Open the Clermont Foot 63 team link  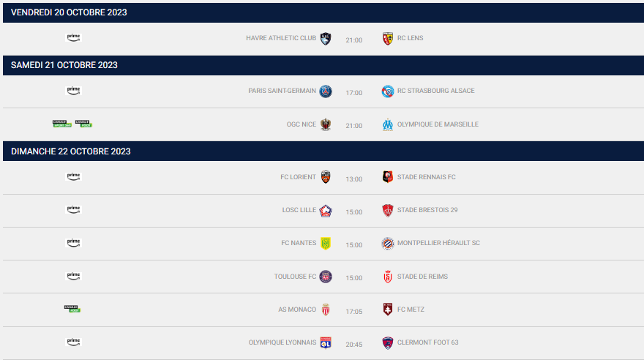pyautogui.click(x=427, y=342)
